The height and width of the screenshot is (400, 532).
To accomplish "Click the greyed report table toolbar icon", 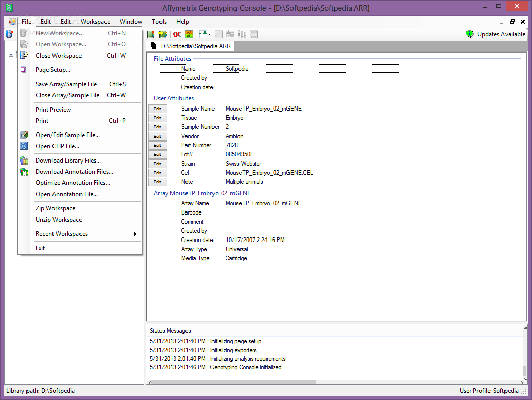I will 219,34.
